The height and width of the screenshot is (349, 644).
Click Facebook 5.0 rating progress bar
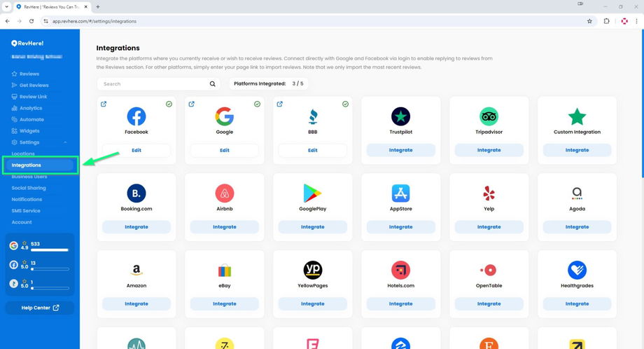pos(50,269)
